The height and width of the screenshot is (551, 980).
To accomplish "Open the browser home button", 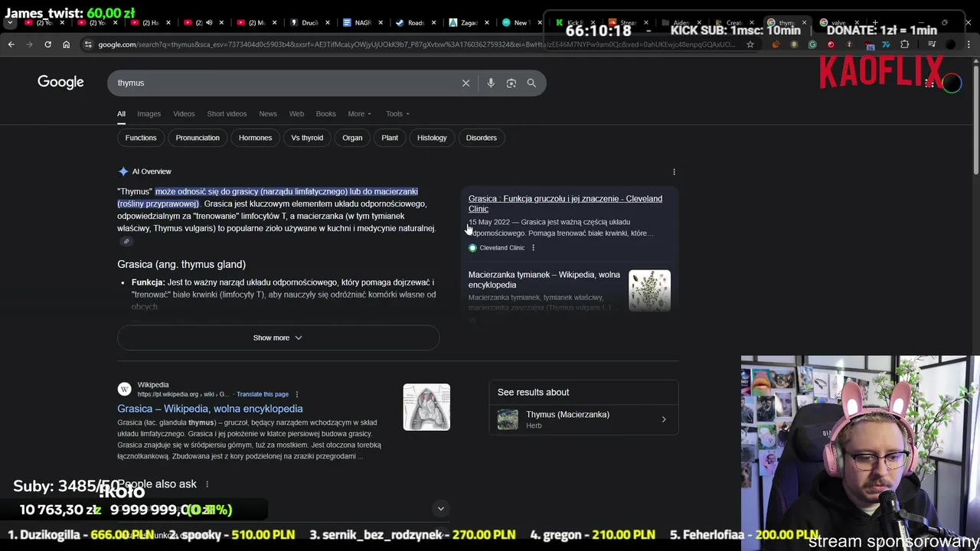I will (66, 44).
